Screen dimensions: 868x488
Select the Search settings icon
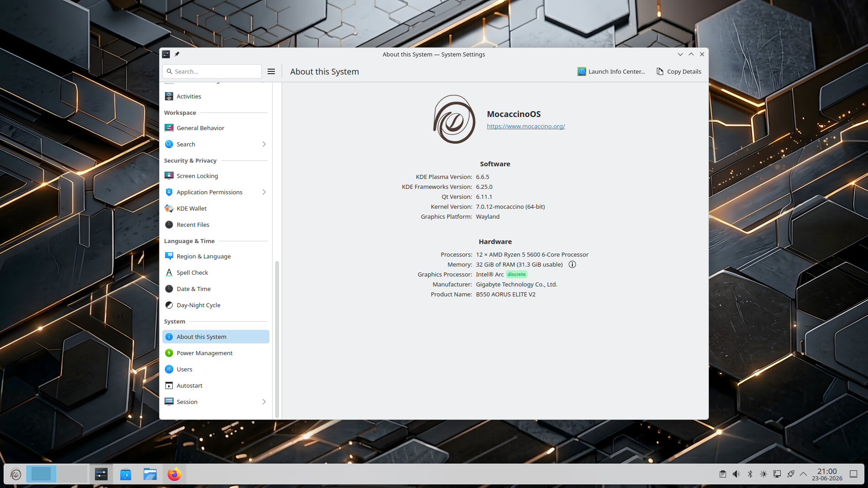pyautogui.click(x=169, y=144)
